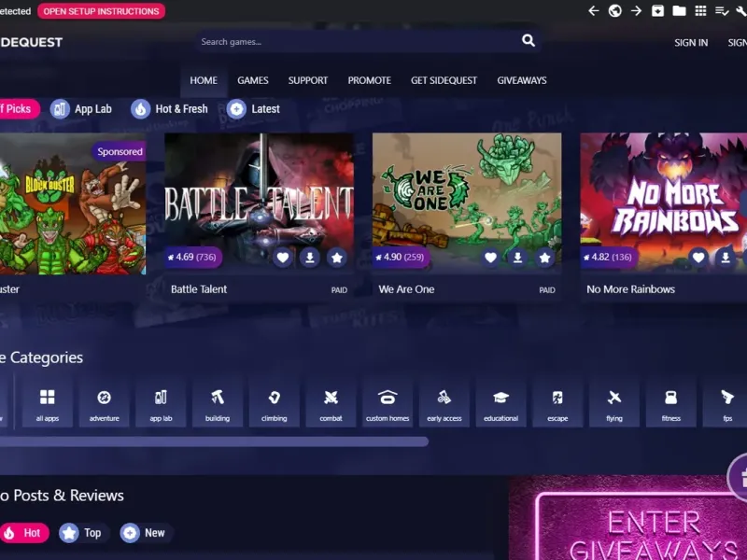Select the Latest filter pill

pyautogui.click(x=253, y=109)
